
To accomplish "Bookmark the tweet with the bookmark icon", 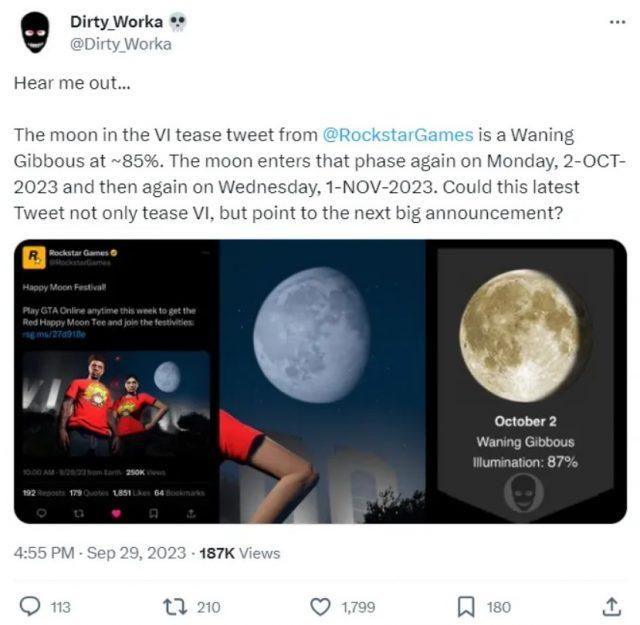I will click(x=466, y=607).
